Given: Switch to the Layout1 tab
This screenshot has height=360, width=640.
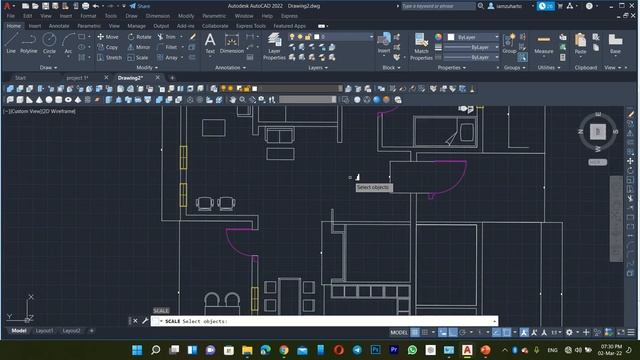Looking at the screenshot, I should [44, 331].
